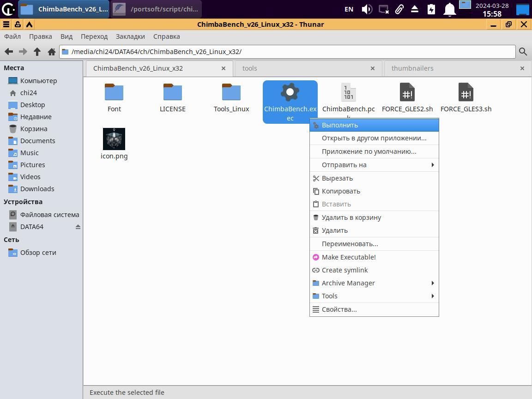Screen dimensions: 532x399
Task: Click EN keyboard layout indicator
Action: click(349, 9)
